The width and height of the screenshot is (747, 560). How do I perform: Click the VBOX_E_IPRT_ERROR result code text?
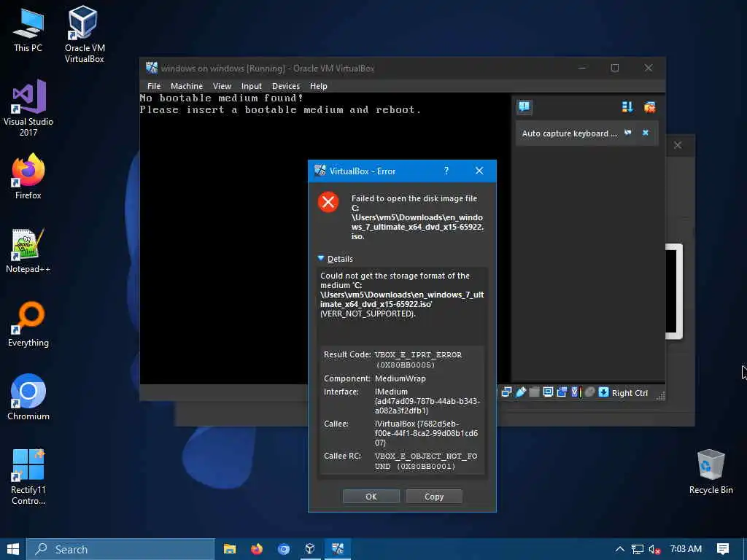pos(418,359)
